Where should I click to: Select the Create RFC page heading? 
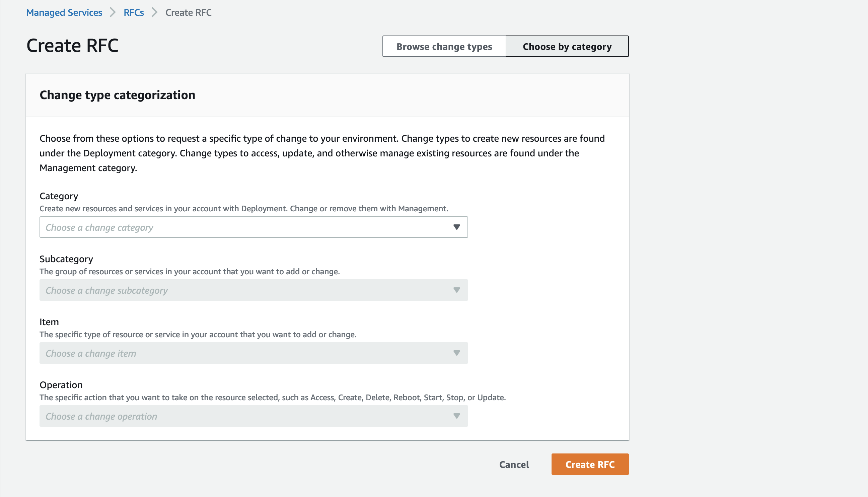point(73,45)
